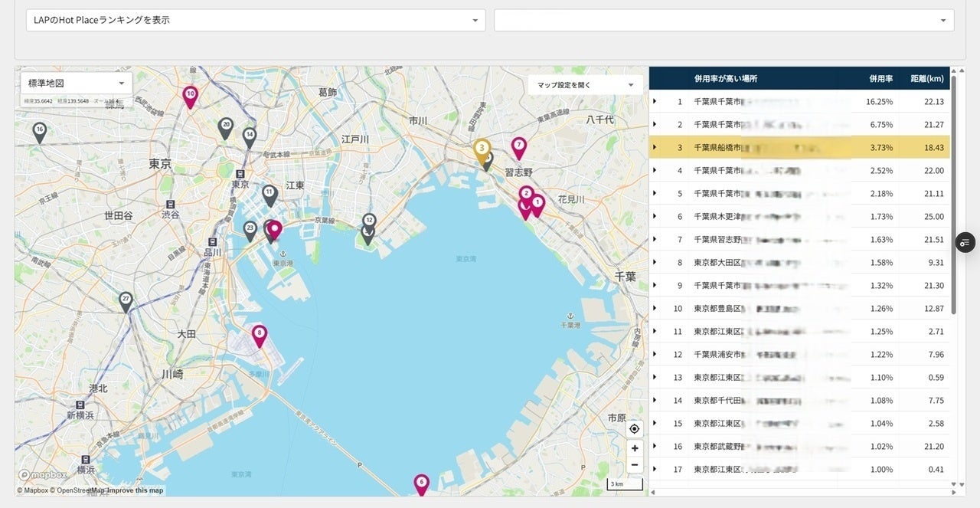Viewport: 980px width, 508px height.
Task: Click map pin number 8 near Haneda
Action: [x=260, y=334]
